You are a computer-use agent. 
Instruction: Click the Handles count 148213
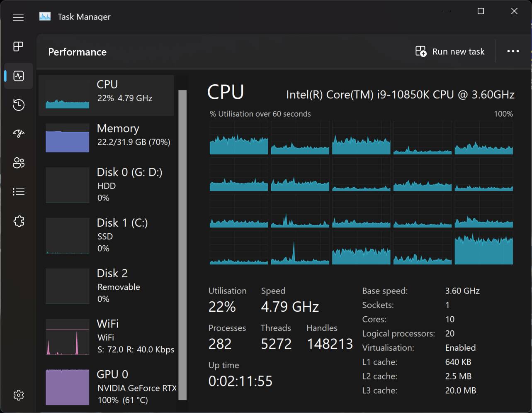coord(330,344)
